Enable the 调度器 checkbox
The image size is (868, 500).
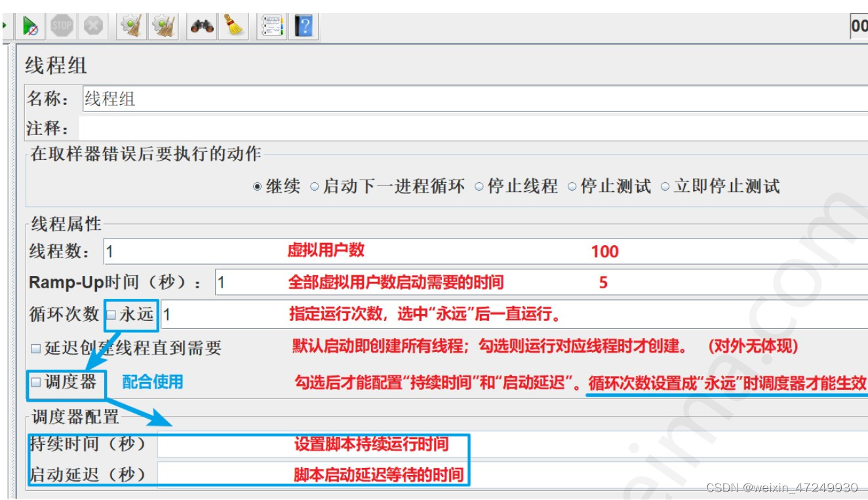coord(36,382)
